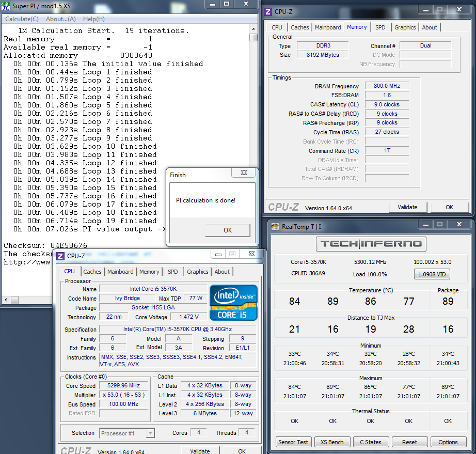Open About tab in the lower CPU-Z window

coord(222,272)
